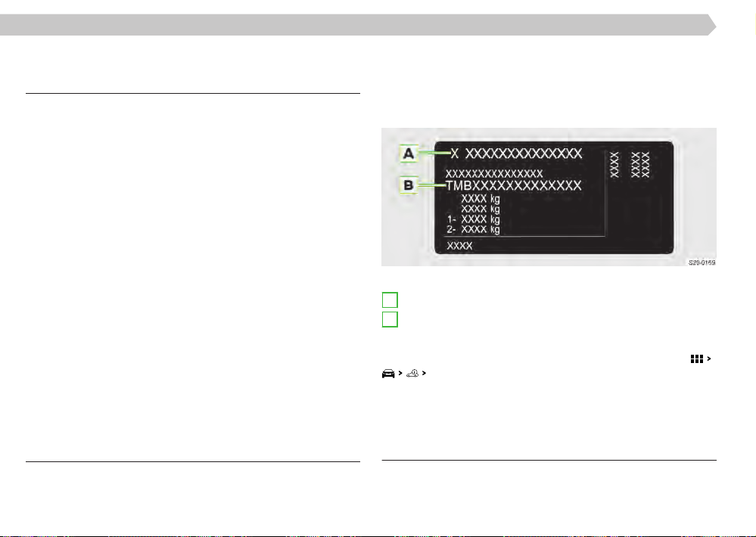Tick the second green square box
Viewport: 756px width, 537px height.
click(x=390, y=319)
